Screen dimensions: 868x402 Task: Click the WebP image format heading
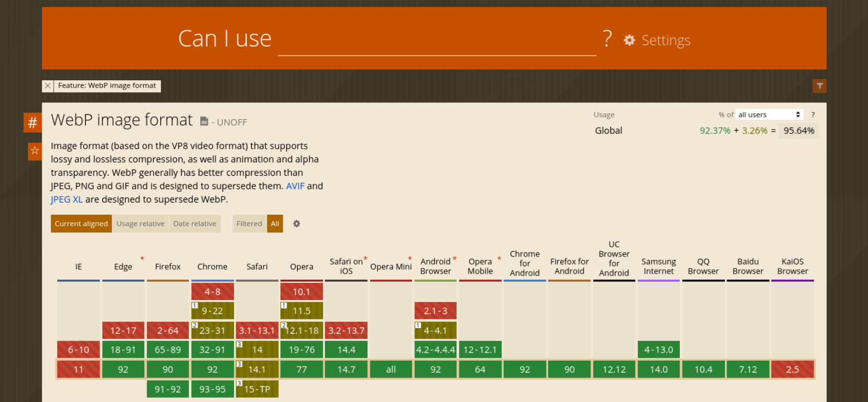122,120
